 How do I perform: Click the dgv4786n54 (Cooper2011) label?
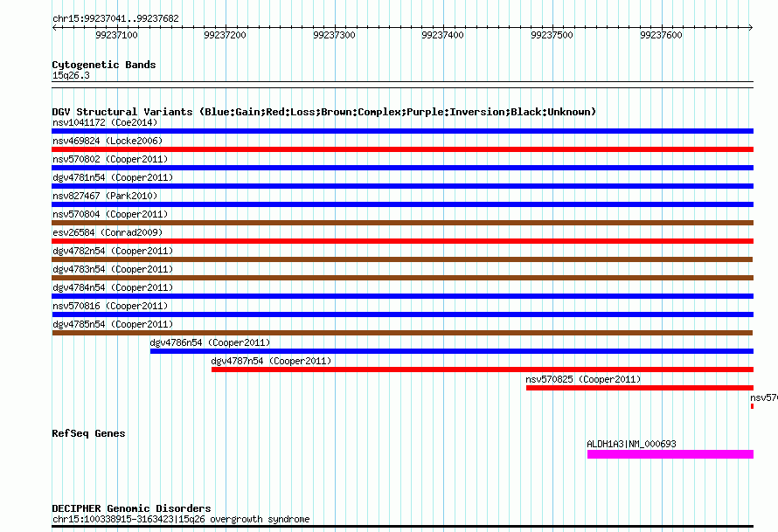point(210,342)
